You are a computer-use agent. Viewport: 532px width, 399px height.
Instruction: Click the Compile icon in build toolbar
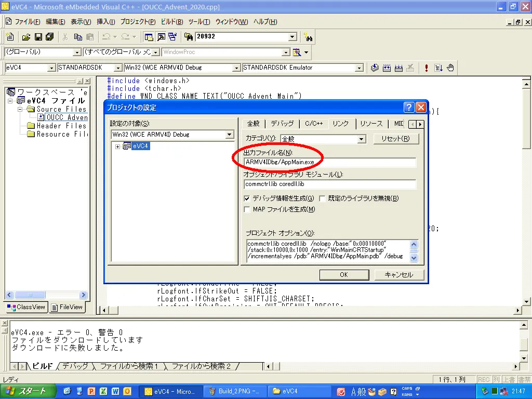[x=375, y=68]
